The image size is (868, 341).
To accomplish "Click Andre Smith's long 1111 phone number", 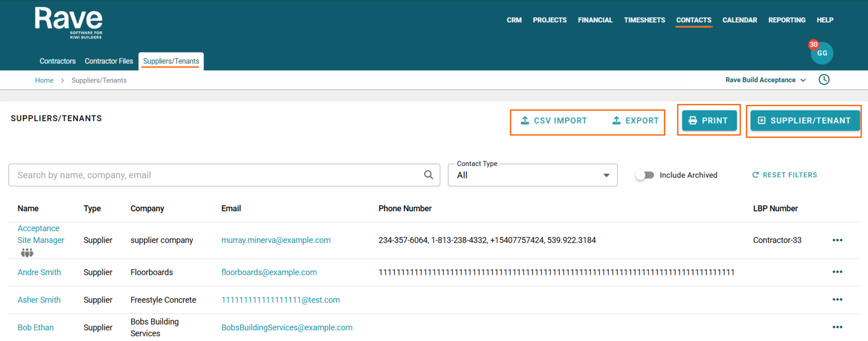I will (x=556, y=272).
